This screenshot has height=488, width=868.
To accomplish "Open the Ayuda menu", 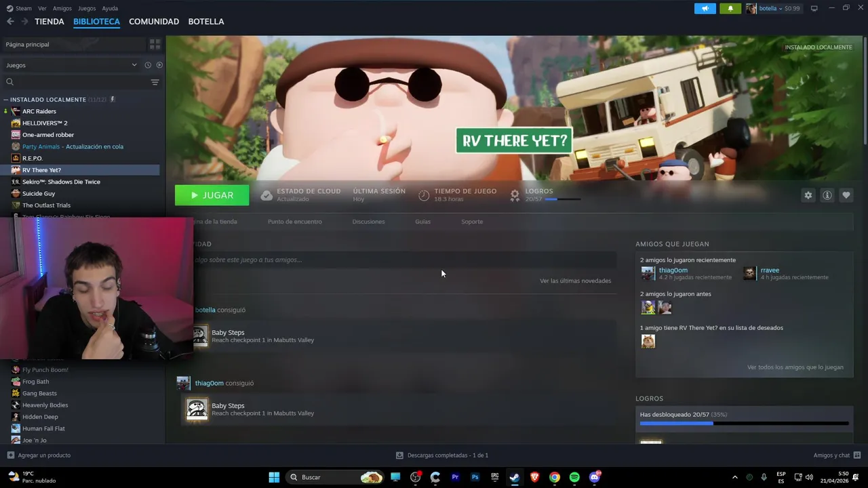I will pyautogui.click(x=110, y=8).
